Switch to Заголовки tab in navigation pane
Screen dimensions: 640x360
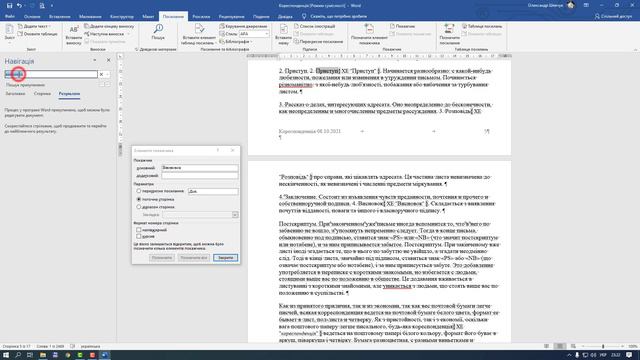coord(15,94)
